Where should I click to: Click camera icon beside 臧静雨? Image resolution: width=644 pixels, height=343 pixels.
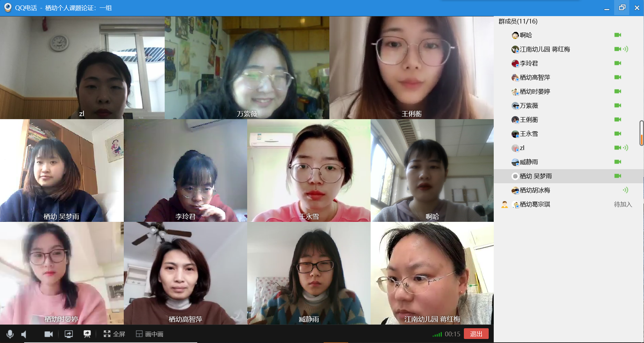(618, 162)
